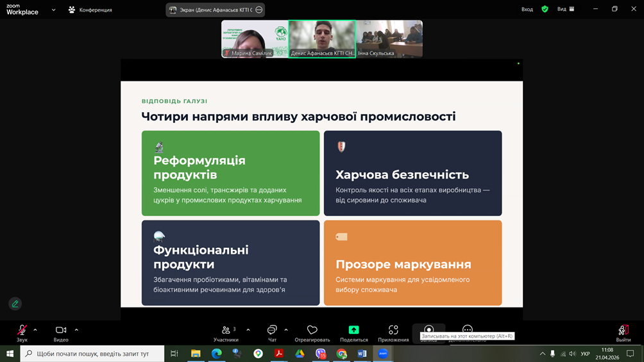Open the Вид view layout menu
This screenshot has width=644, height=362.
coord(565,10)
